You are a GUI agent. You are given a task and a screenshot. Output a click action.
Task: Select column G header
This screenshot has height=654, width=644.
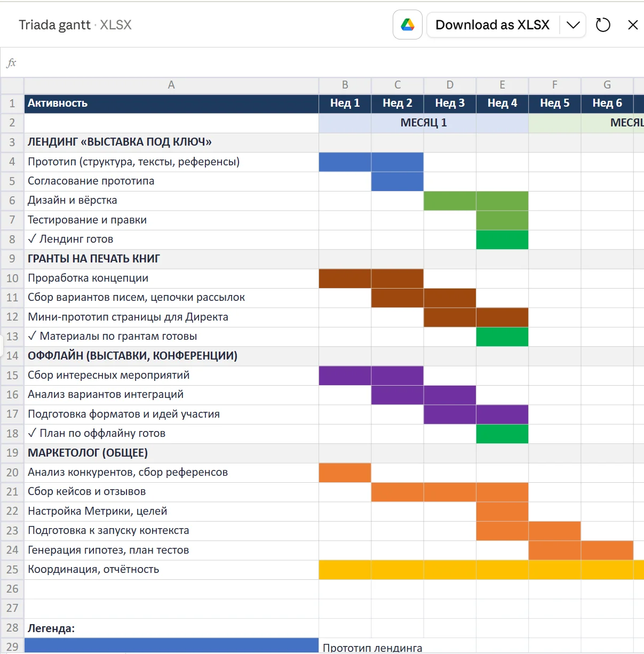pyautogui.click(x=607, y=85)
